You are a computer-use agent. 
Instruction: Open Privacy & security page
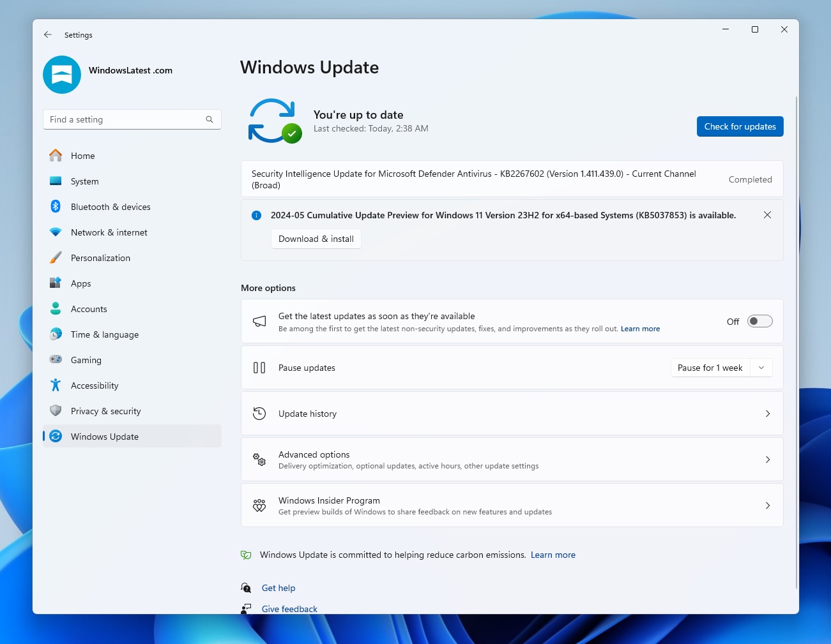132,411
